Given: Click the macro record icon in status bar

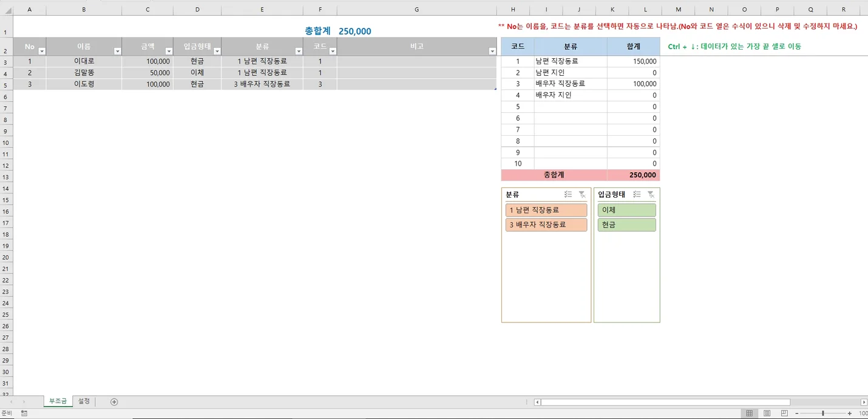Looking at the screenshot, I should click(x=24, y=413).
